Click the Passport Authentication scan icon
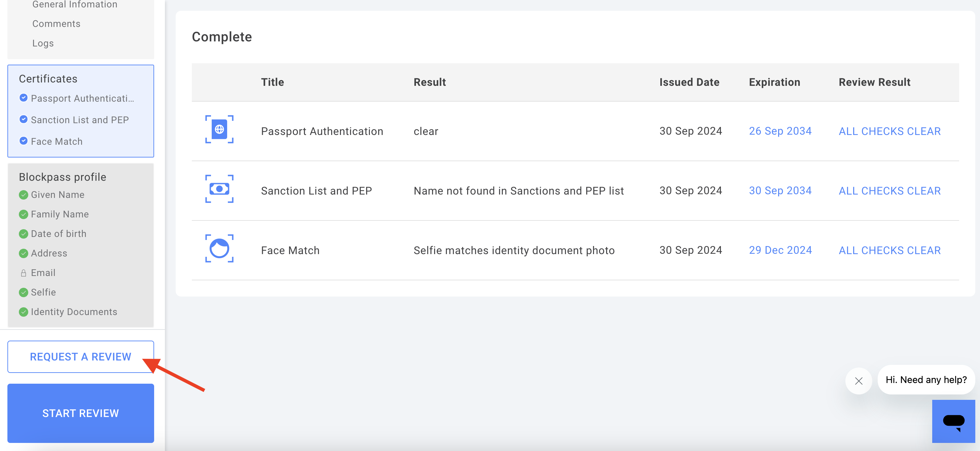 tap(219, 129)
